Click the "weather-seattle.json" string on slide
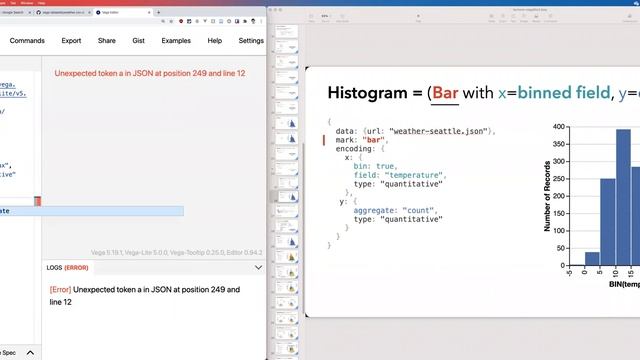Viewport: 640px width, 360px height. (438, 131)
